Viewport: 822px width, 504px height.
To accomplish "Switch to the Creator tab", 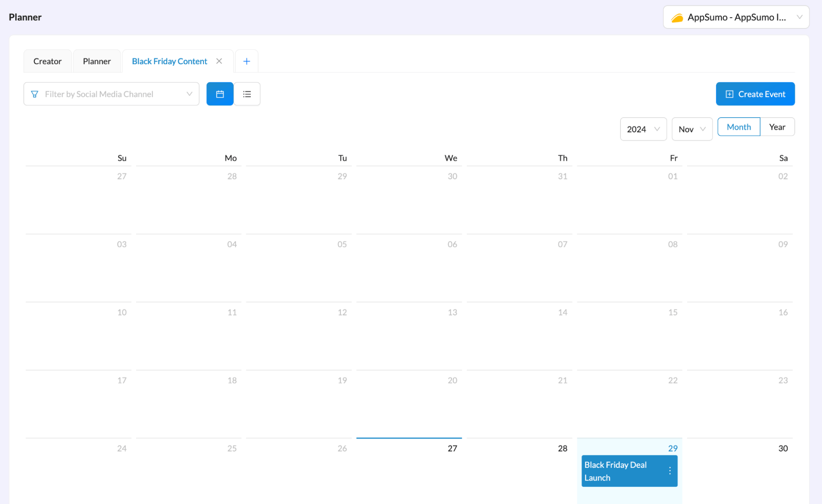I will click(x=47, y=61).
